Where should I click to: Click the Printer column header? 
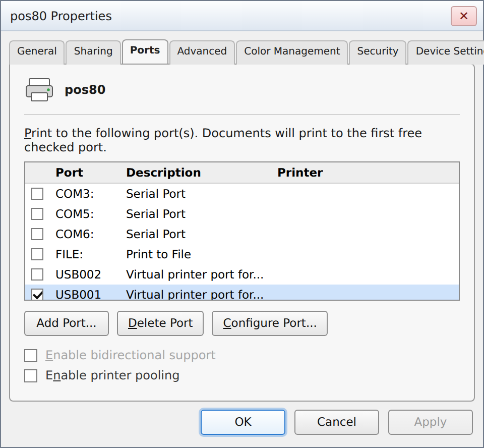(300, 173)
